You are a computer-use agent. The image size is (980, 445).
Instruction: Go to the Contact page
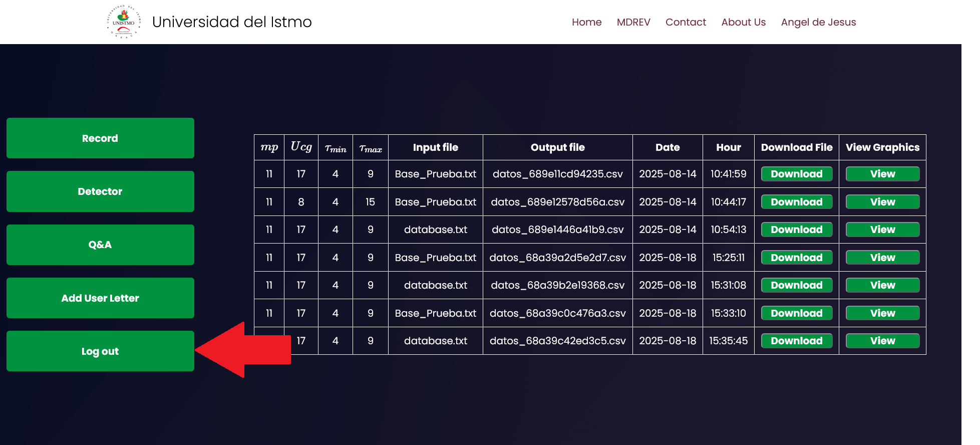click(x=686, y=22)
